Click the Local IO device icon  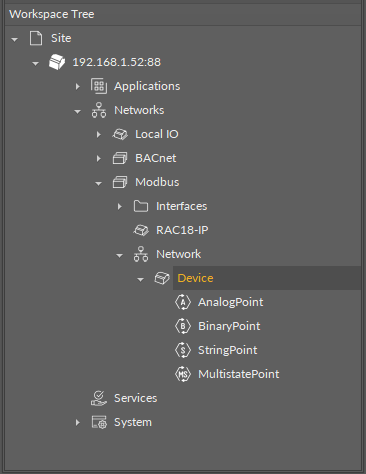[x=120, y=134]
